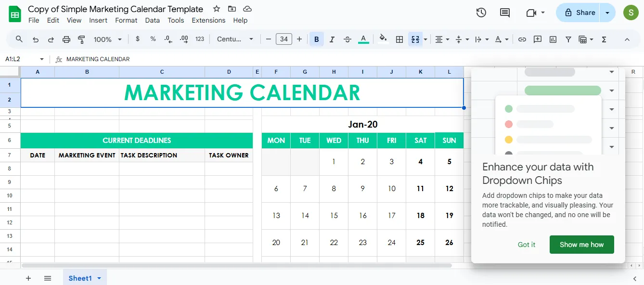
Task: Click the font size field
Action: click(284, 39)
